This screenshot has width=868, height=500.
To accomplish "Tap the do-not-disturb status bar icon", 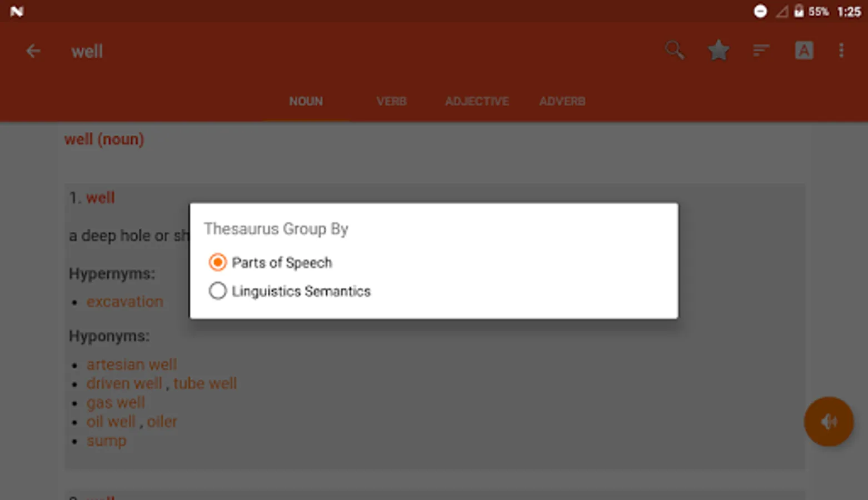I will point(760,11).
